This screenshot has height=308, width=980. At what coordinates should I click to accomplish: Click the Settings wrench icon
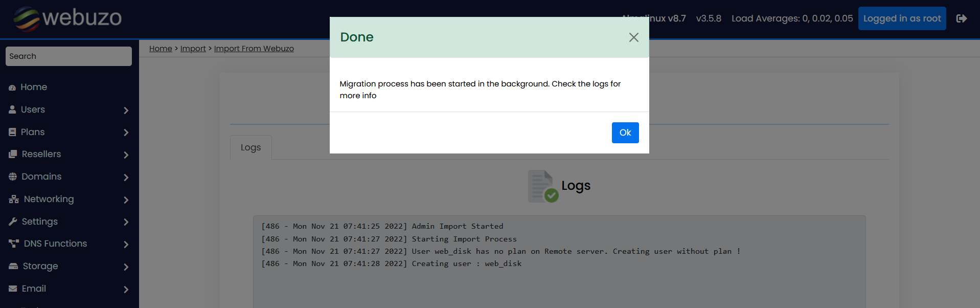pyautogui.click(x=13, y=222)
